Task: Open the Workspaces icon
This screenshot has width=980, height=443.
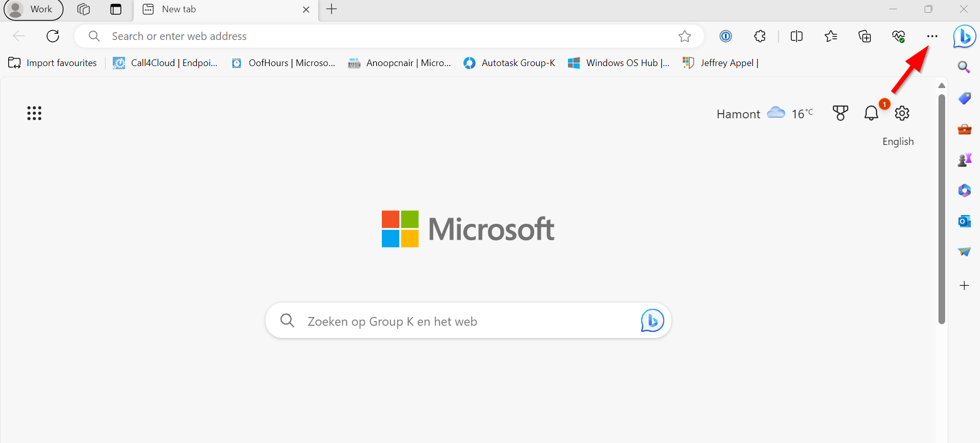Action: click(84, 9)
